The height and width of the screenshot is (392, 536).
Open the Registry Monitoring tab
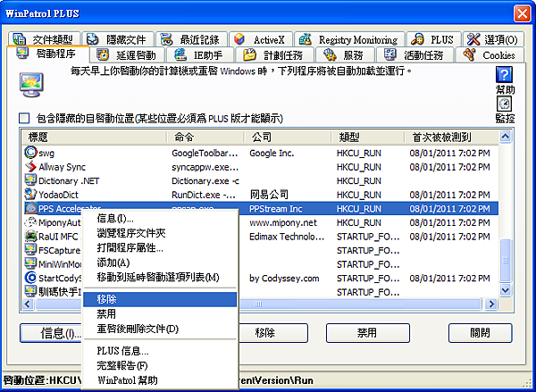(349, 39)
